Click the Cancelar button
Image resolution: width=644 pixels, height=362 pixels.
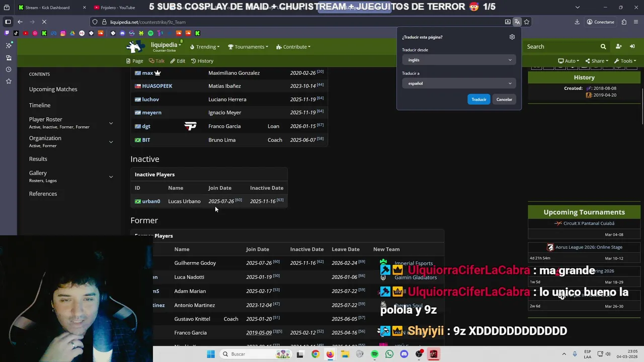pos(504,100)
